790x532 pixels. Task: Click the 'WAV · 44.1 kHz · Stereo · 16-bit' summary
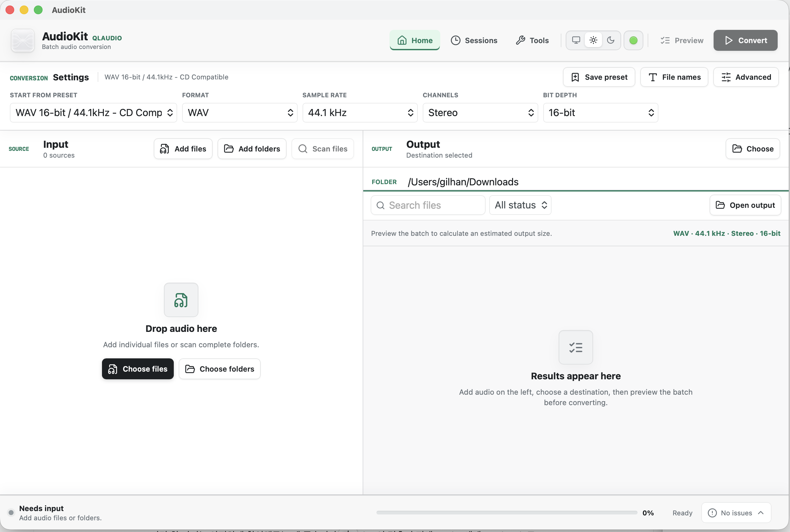coord(727,233)
